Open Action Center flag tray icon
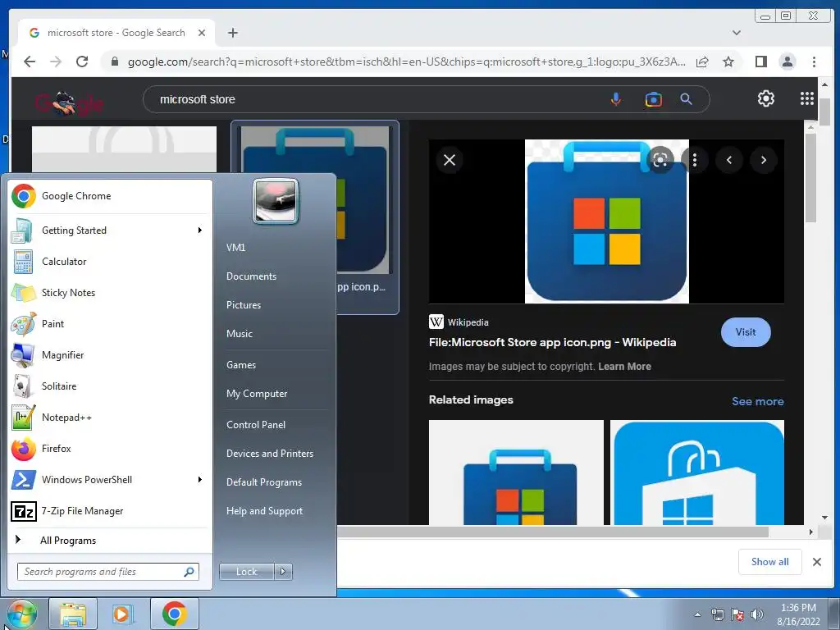 point(737,614)
